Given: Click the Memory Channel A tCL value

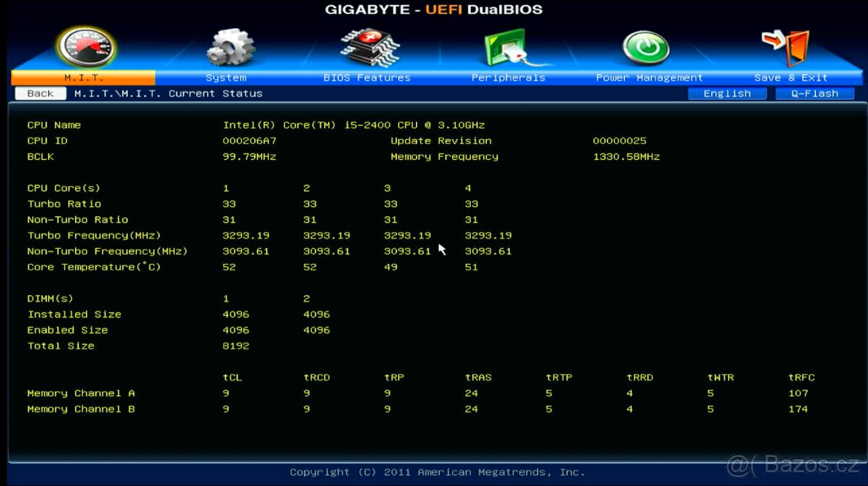Looking at the screenshot, I should point(225,393).
